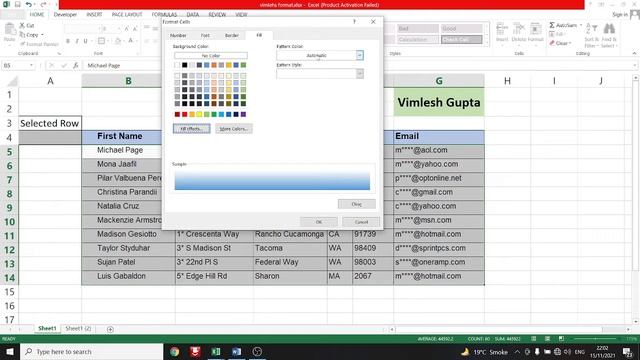Click the Fill Effects button
Viewport: 640px width, 360px height.
191,129
